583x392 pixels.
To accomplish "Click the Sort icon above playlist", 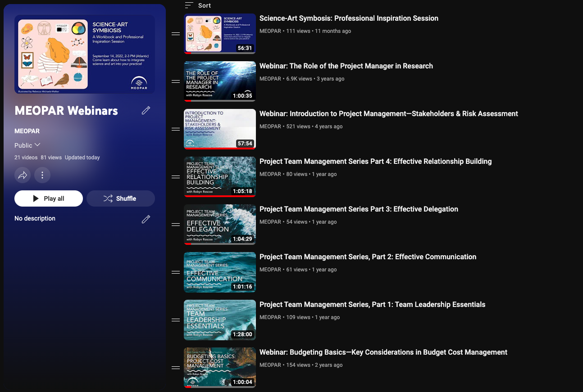I will 189,5.
